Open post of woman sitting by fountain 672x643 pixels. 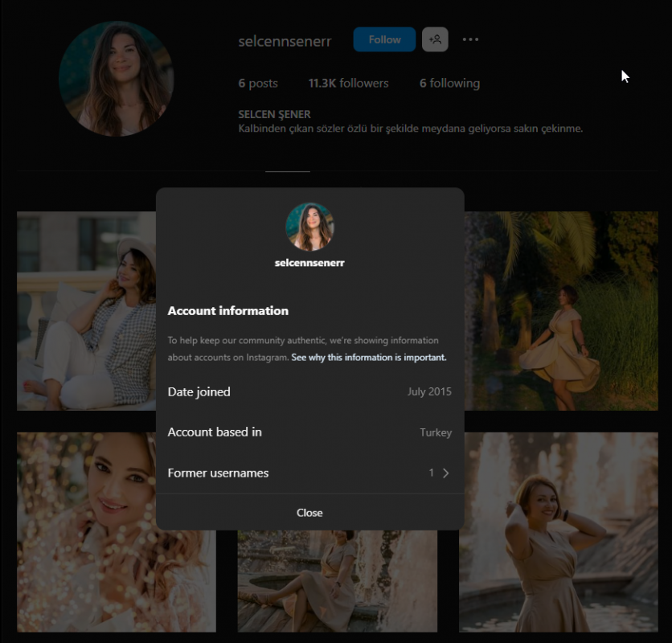coord(338,581)
